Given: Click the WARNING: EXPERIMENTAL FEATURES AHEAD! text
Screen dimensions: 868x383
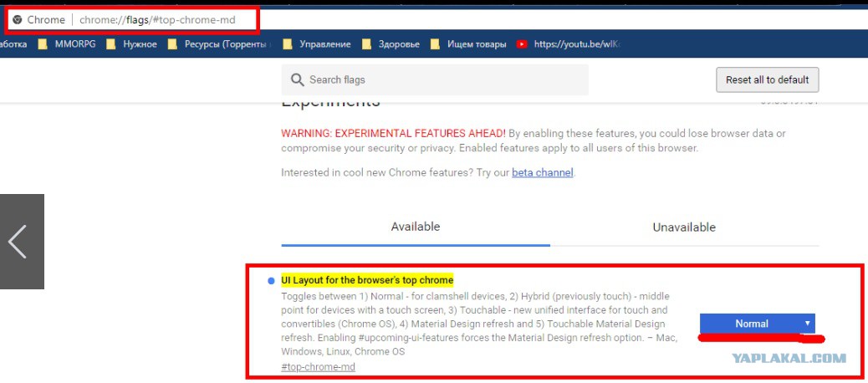Looking at the screenshot, I should [x=393, y=134].
